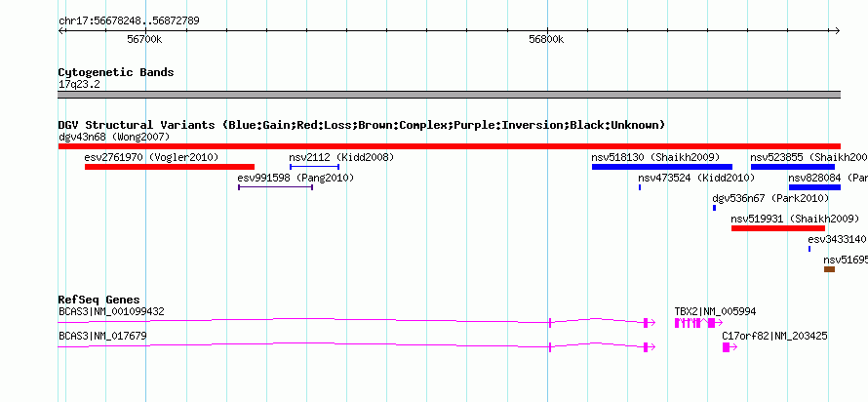Open the BCAS3|NM_017679 gene label
The height and width of the screenshot is (402, 868).
pyautogui.click(x=102, y=336)
